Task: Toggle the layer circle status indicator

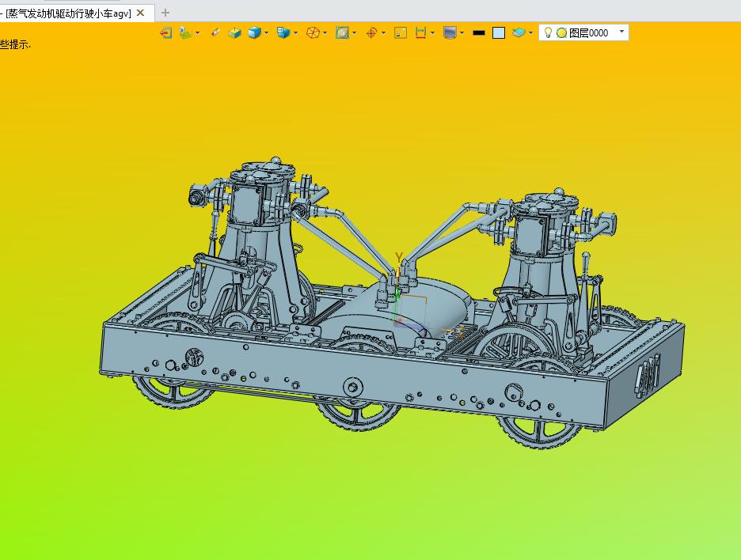Action: tap(561, 32)
